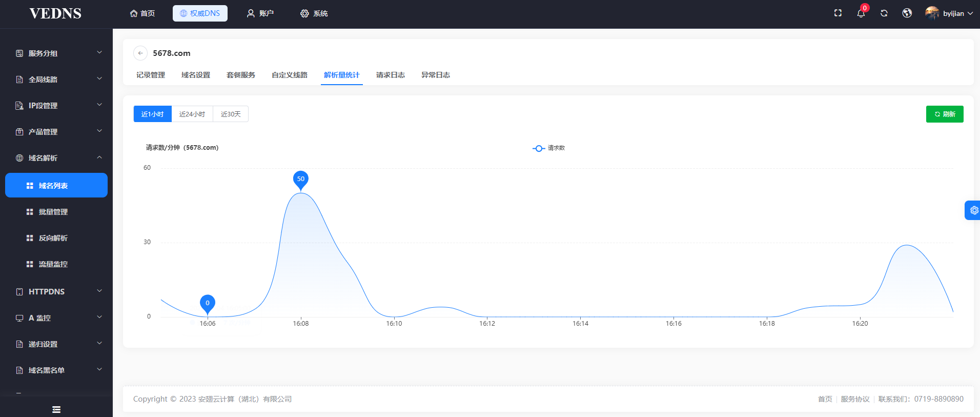Expand 产品管理 chevron
Image resolution: width=980 pixels, height=417 pixels.
click(99, 131)
